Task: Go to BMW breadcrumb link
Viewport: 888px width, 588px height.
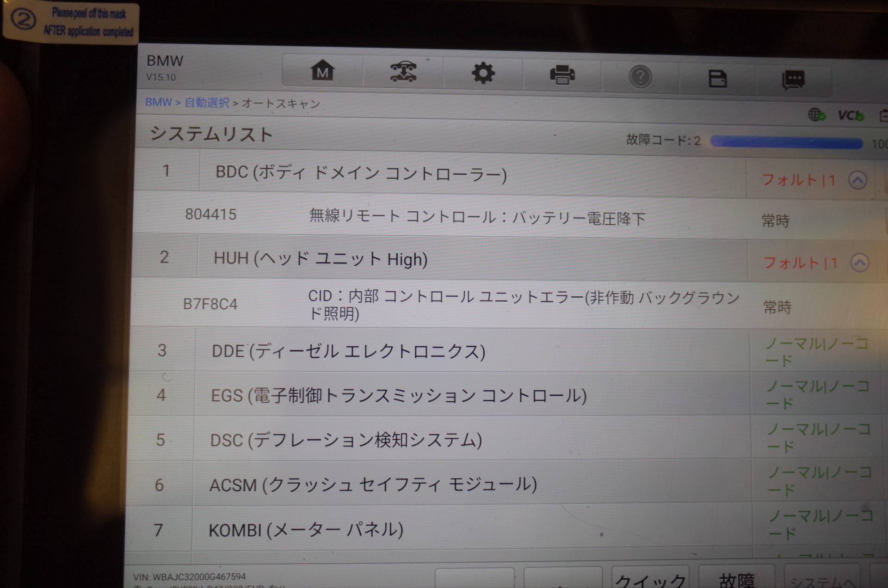Action: coord(159,102)
